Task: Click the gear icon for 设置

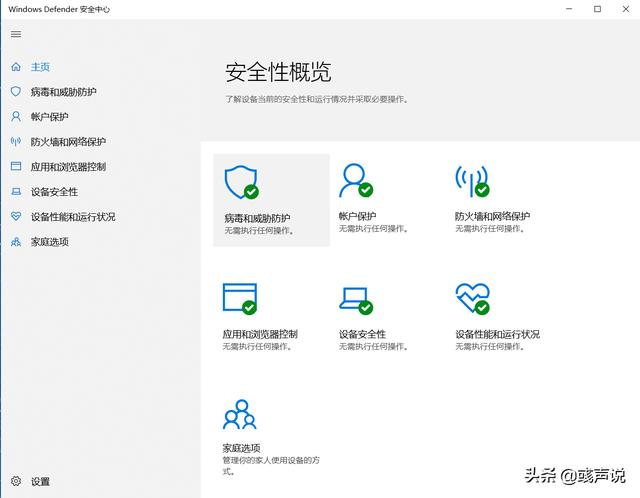Action: coord(16,481)
